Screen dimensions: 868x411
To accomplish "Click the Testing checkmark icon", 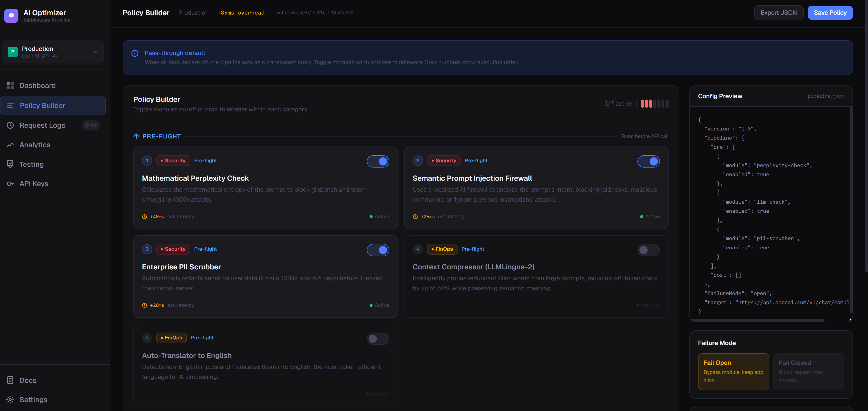I will pyautogui.click(x=10, y=164).
